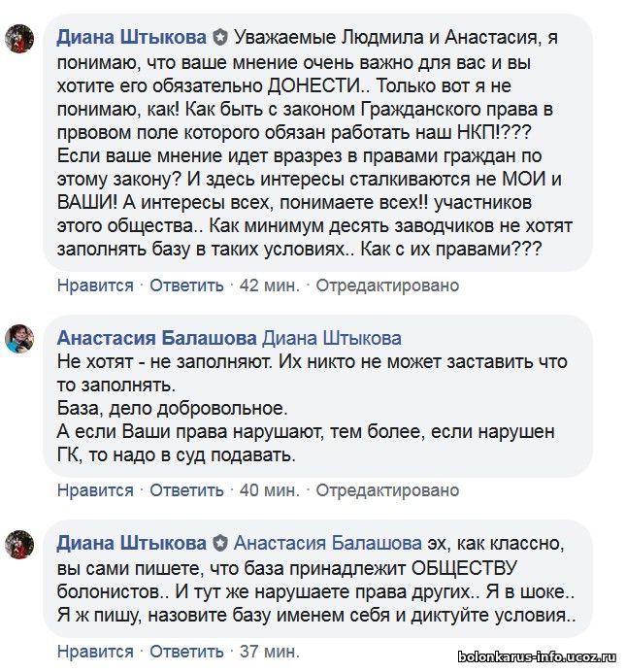Open Анастасия Балашова profile avatar
The height and width of the screenshot is (672, 626).
pos(19,339)
